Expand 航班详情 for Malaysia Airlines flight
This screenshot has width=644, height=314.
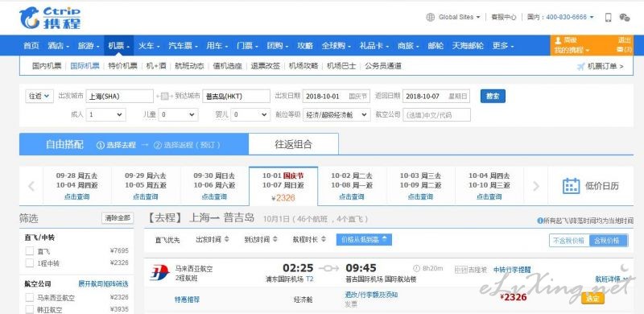pos(611,279)
